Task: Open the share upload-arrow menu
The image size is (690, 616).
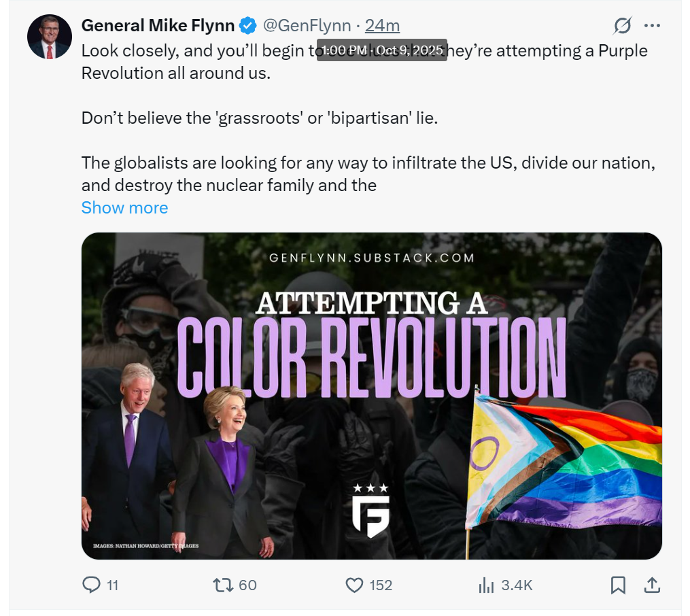Action: pos(651,585)
